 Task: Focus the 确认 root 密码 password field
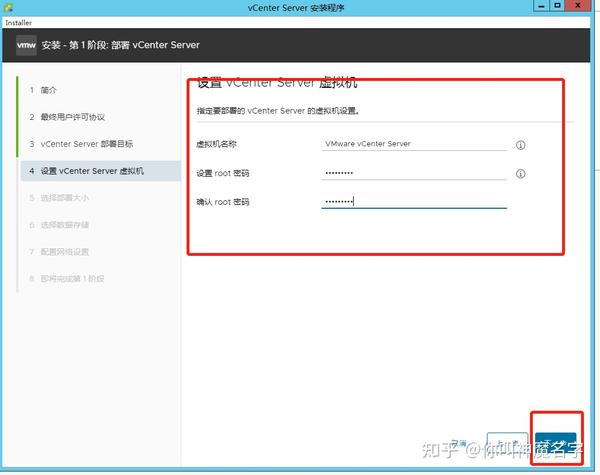coord(414,202)
